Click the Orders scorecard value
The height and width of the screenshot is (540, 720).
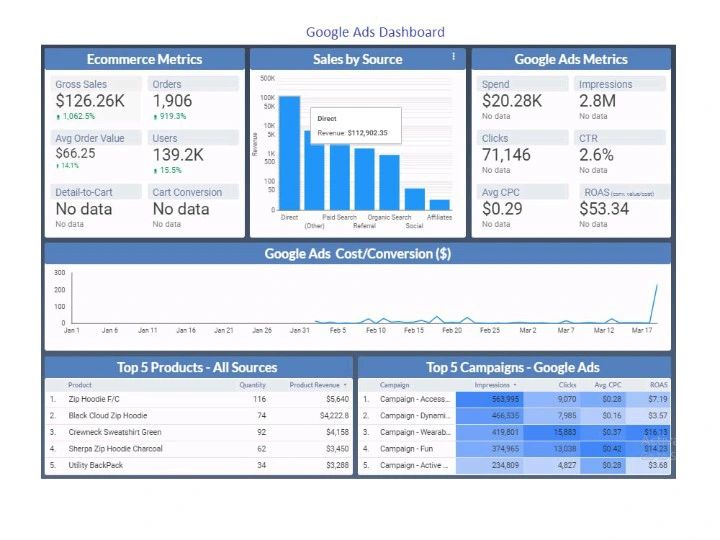(172, 101)
